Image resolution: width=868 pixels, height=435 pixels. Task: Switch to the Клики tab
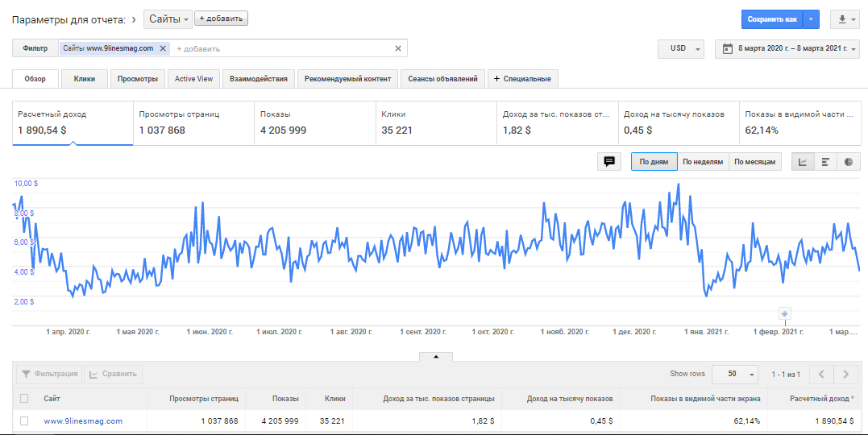[85, 78]
